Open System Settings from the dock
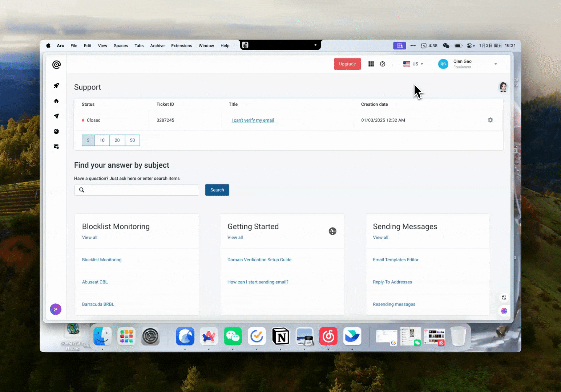The width and height of the screenshot is (561, 392). (x=150, y=336)
